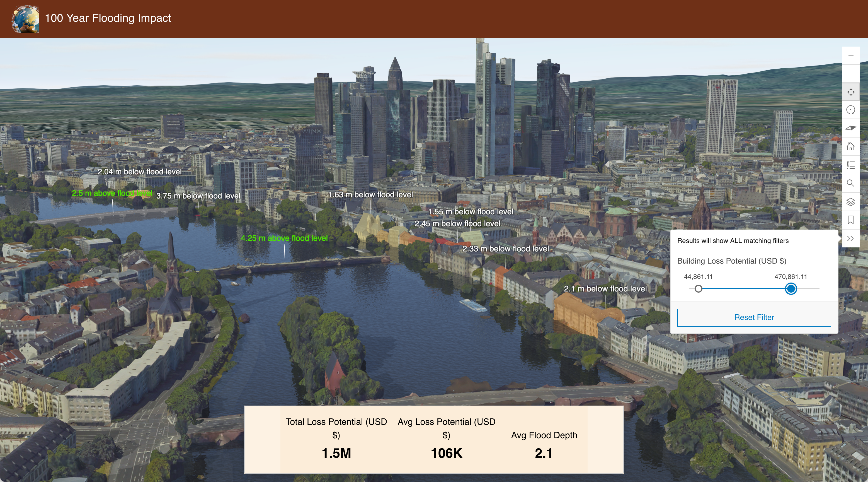Go to the home default view
The width and height of the screenshot is (868, 482).
[850, 146]
